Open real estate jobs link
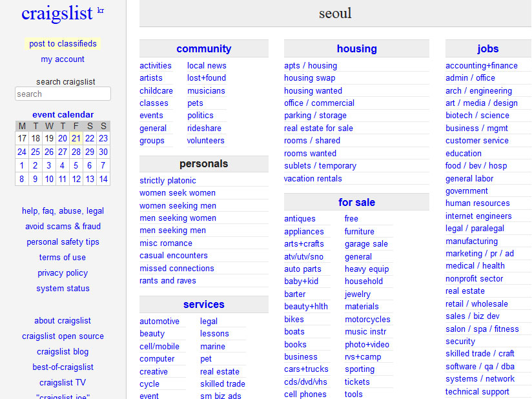Screen dimensions: 532x399 tap(465, 291)
